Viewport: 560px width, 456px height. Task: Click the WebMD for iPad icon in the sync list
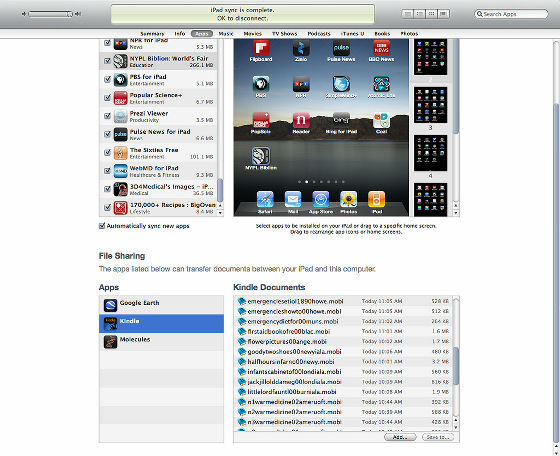120,171
